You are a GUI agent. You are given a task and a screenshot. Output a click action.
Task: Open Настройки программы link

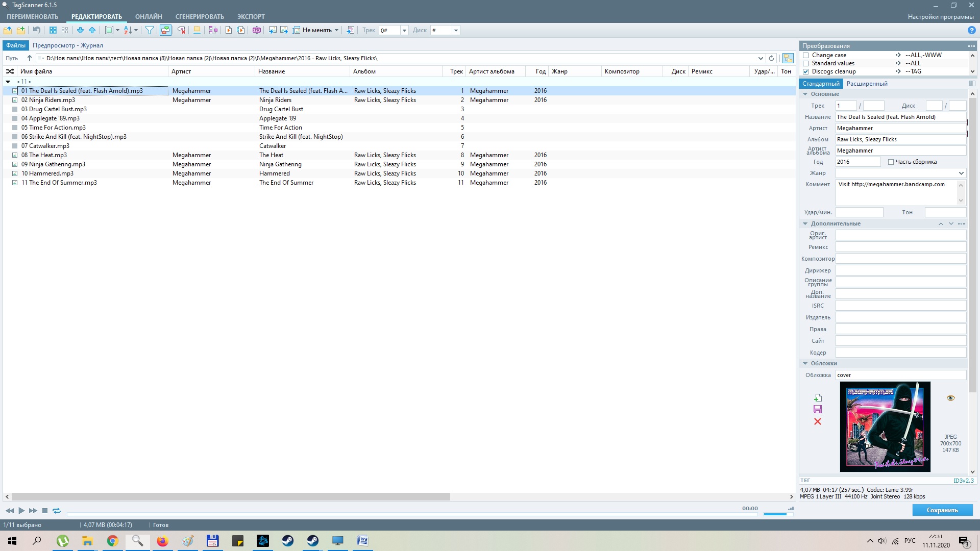click(x=941, y=16)
